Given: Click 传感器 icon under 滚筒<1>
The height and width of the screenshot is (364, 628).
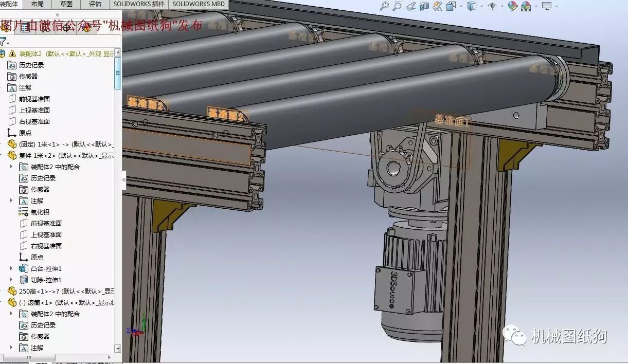Looking at the screenshot, I should (24, 336).
